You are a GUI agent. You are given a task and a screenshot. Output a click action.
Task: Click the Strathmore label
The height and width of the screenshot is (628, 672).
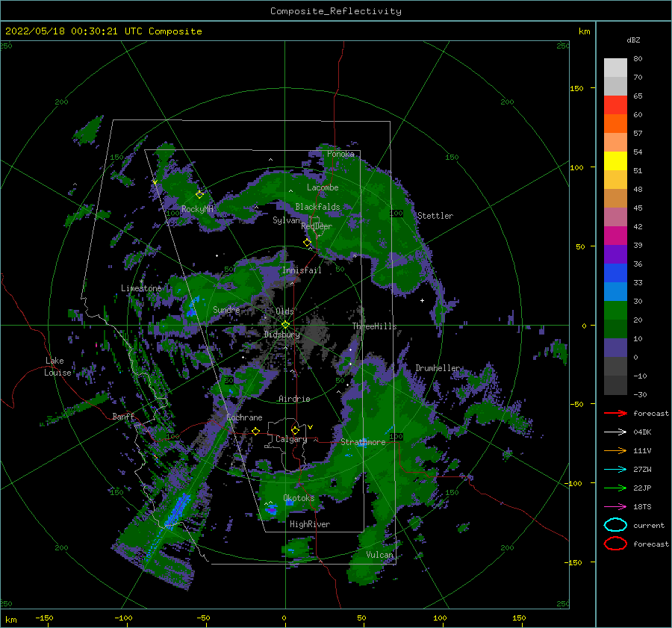(363, 442)
